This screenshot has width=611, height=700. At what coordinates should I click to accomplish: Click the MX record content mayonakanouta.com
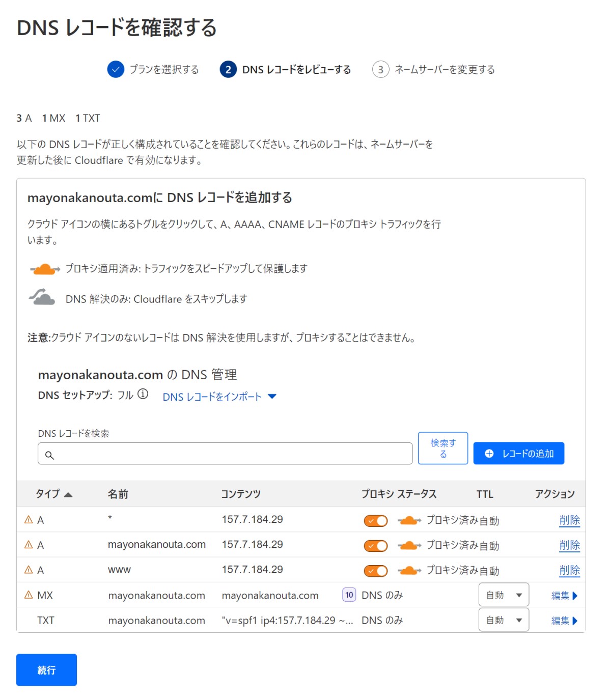[x=270, y=595]
